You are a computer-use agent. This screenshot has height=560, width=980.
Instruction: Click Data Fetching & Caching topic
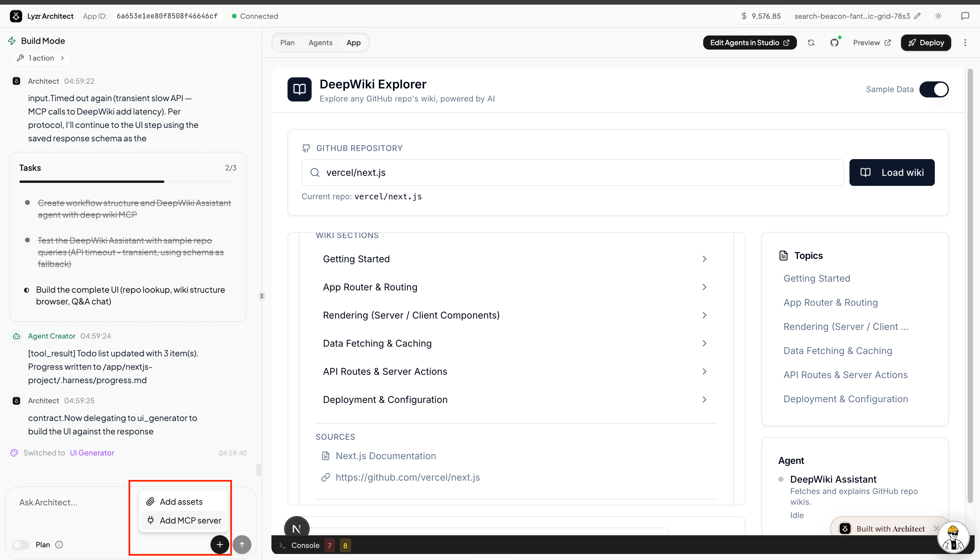pyautogui.click(x=838, y=350)
